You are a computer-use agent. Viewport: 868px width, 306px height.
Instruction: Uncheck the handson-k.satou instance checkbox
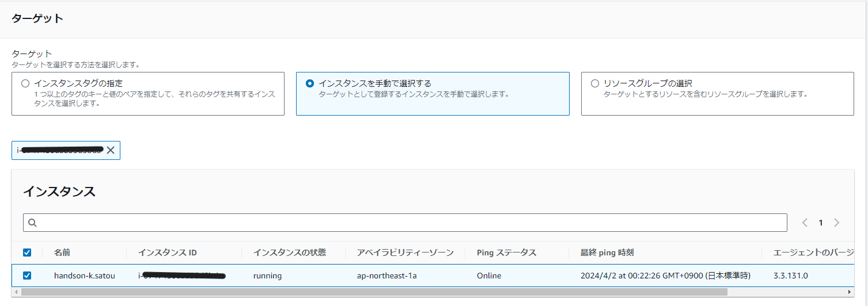pos(27,276)
